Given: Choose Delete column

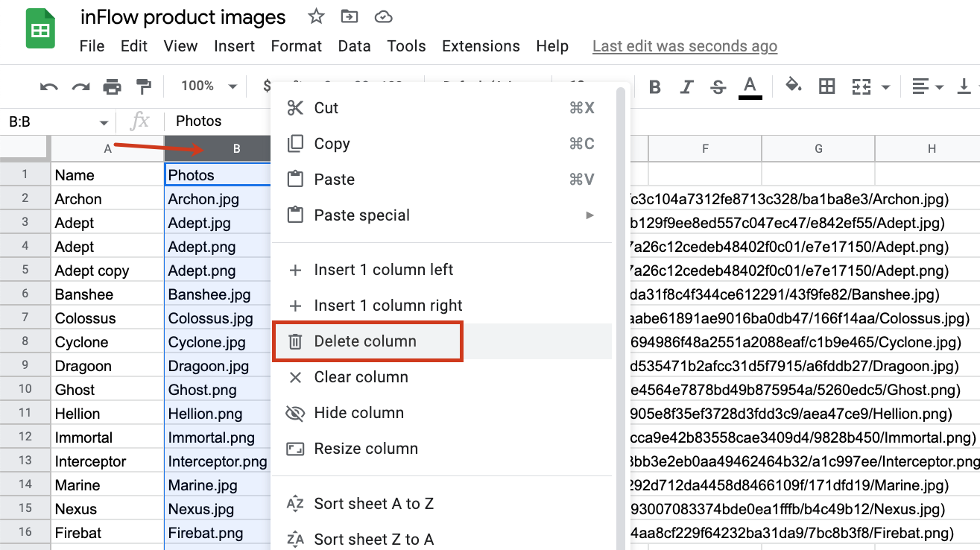Looking at the screenshot, I should [442, 341].
